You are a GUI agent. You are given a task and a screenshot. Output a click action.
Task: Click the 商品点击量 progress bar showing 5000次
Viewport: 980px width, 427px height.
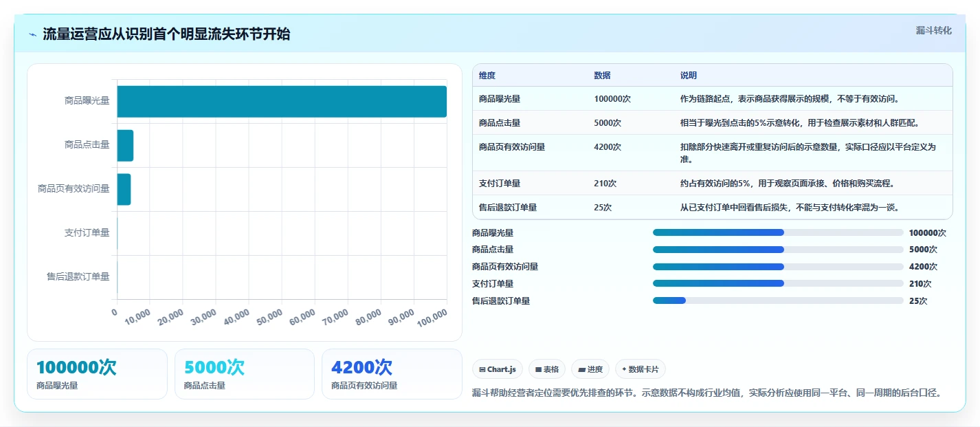pyautogui.click(x=778, y=250)
